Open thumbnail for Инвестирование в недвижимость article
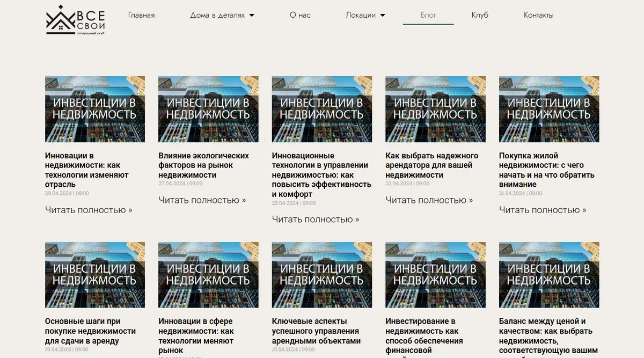The height and width of the screenshot is (358, 644). 435,275
